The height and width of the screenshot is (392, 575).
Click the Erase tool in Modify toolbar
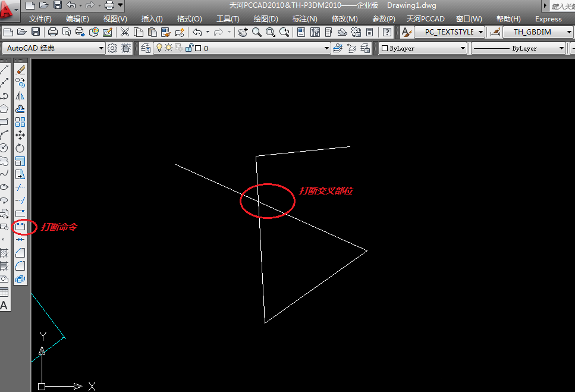coord(20,70)
